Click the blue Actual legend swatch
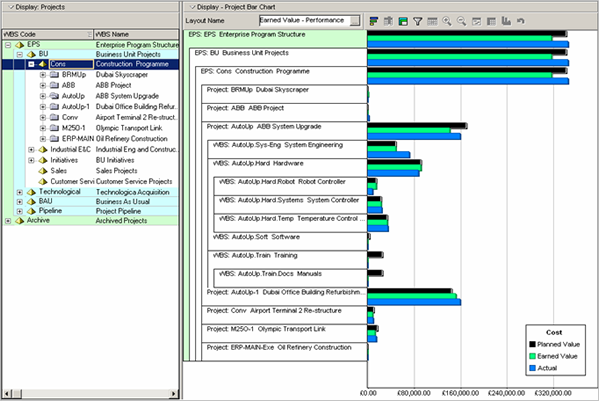Screen dimensions: 600x401 coord(532,368)
